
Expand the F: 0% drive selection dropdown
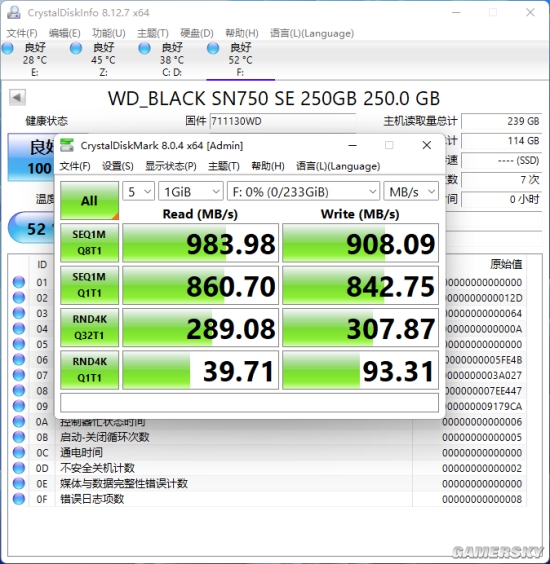304,191
